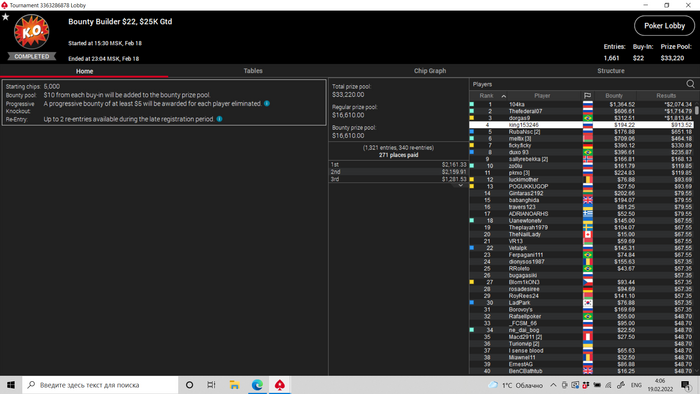Click the Brazil flag next to dorgas9
700x394 pixels.
(588, 118)
